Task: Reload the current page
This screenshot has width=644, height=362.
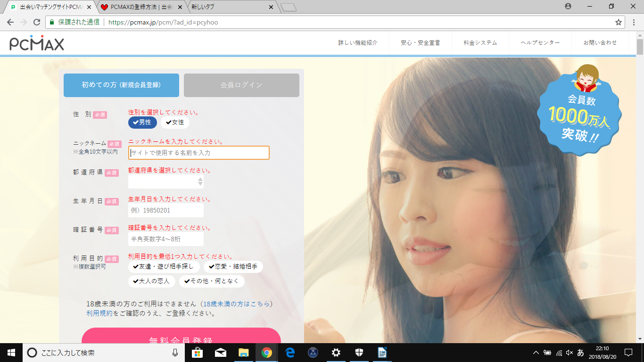Action: 37,22
